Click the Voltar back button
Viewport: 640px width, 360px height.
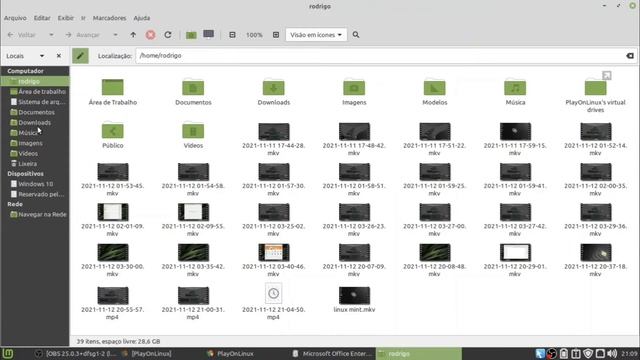pyautogui.click(x=22, y=35)
